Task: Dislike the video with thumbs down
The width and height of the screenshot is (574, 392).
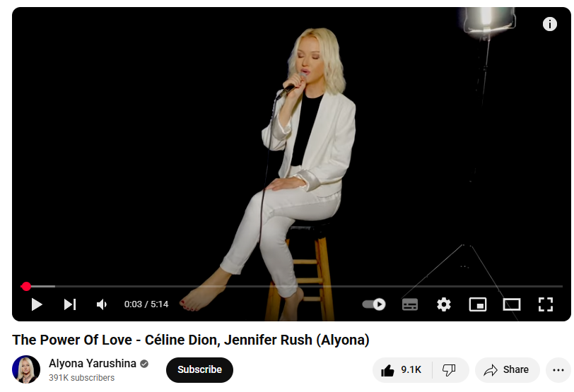Action: pyautogui.click(x=450, y=370)
